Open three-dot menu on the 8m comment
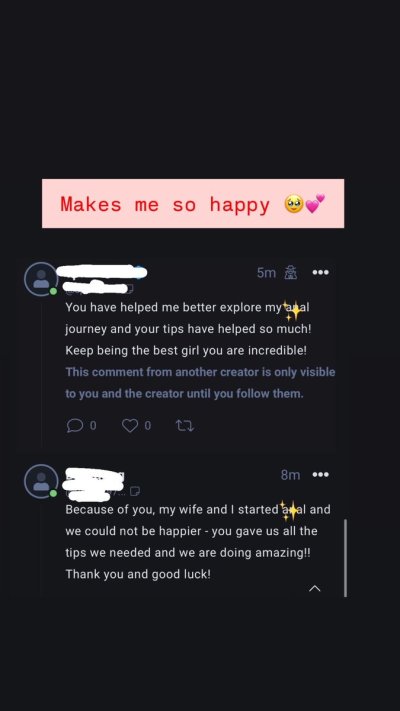Viewport: 400px width, 711px height. [x=320, y=474]
